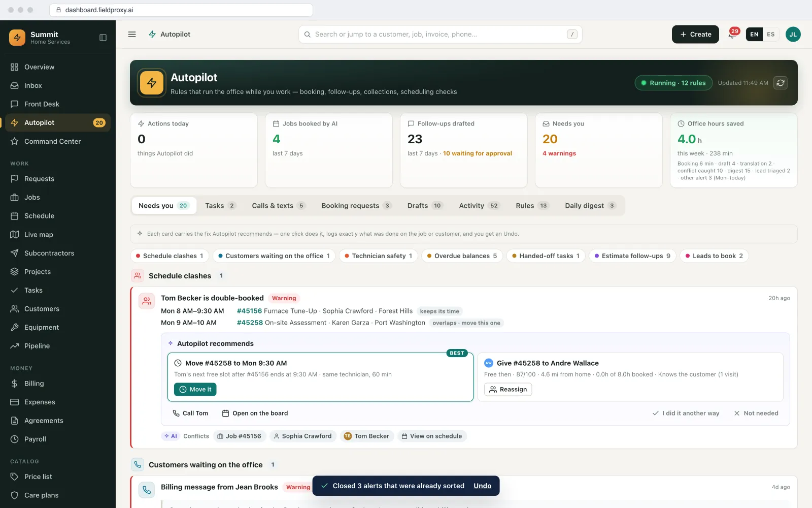Open Billing in sidebar
Image resolution: width=812 pixels, height=508 pixels.
(57, 384)
